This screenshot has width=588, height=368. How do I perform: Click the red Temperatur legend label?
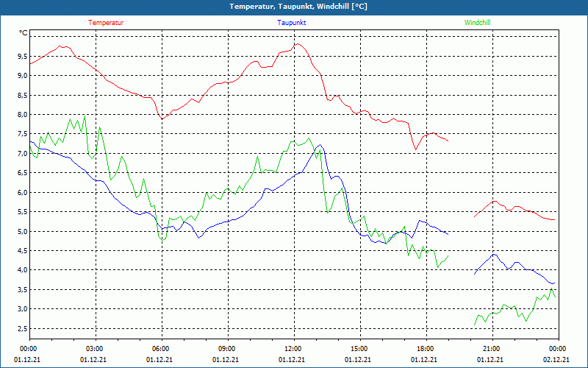click(x=106, y=23)
